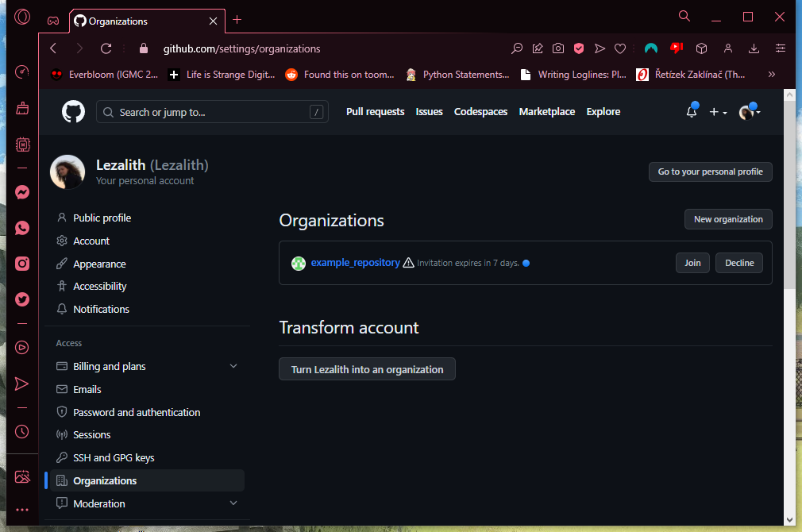Show more bookmarks with double chevron
Screen dimensions: 802x532
[771, 74]
